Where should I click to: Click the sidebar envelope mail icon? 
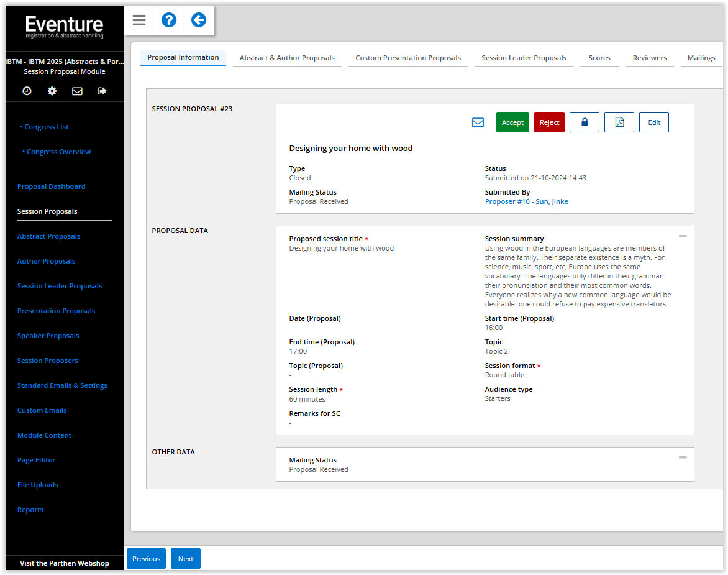pos(77,91)
